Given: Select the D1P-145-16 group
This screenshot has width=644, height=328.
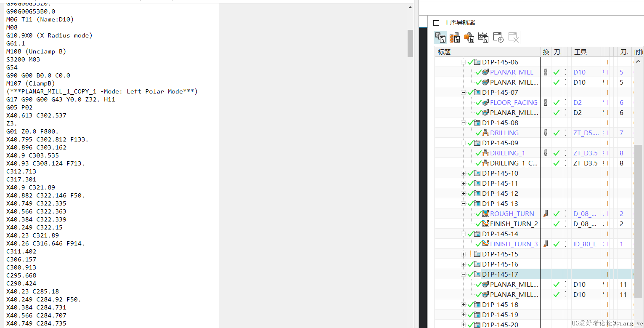Looking at the screenshot, I should 500,264.
